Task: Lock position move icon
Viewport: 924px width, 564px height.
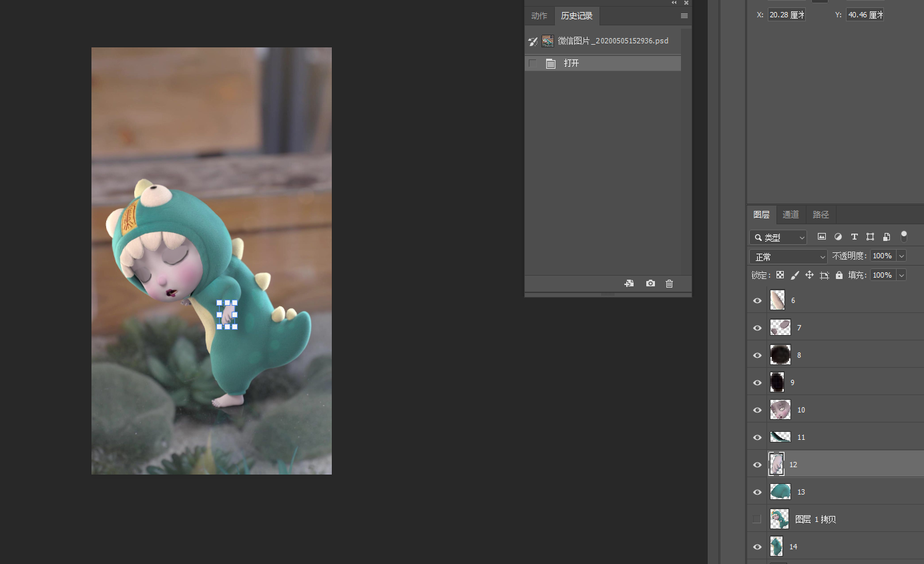Action: click(x=809, y=275)
